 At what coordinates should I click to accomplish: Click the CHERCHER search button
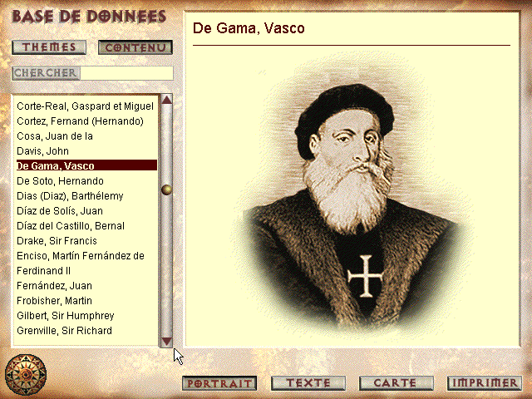tap(46, 73)
